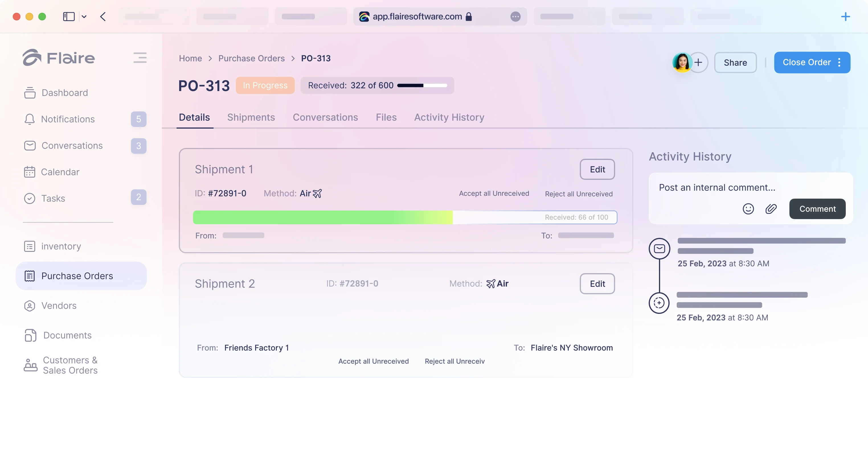Add a collaborator with the plus icon

[x=699, y=62]
